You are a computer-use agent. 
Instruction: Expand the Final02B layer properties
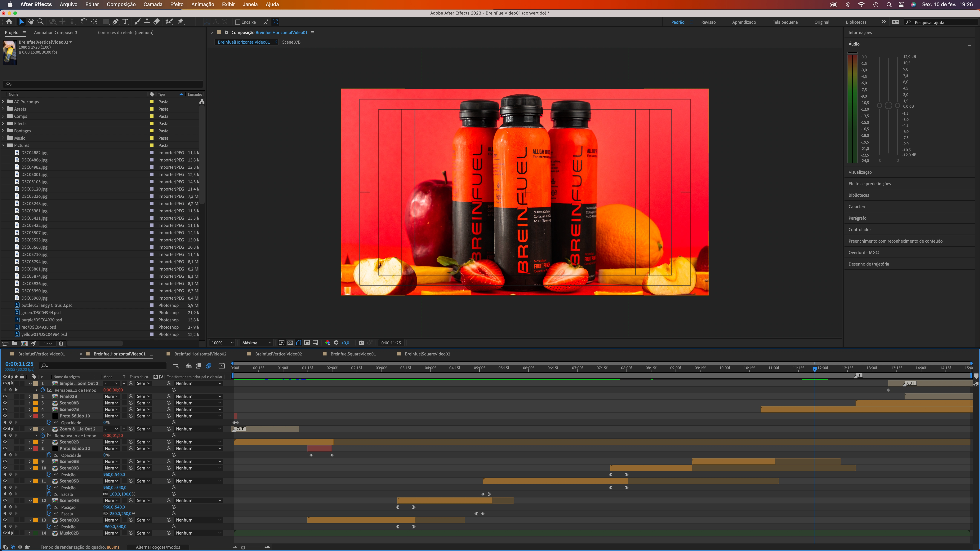pos(30,397)
